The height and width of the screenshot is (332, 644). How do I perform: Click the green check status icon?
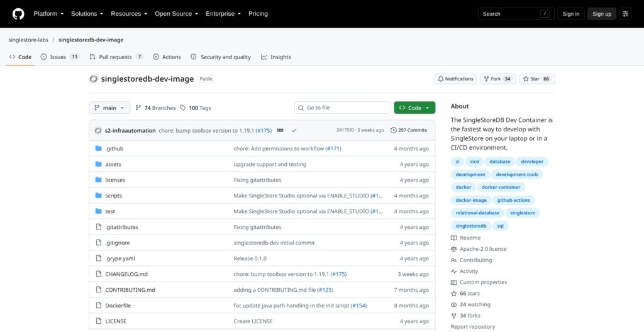click(294, 130)
